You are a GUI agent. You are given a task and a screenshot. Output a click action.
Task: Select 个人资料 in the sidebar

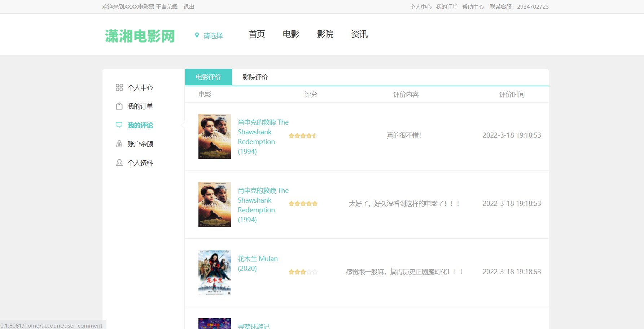[140, 163]
